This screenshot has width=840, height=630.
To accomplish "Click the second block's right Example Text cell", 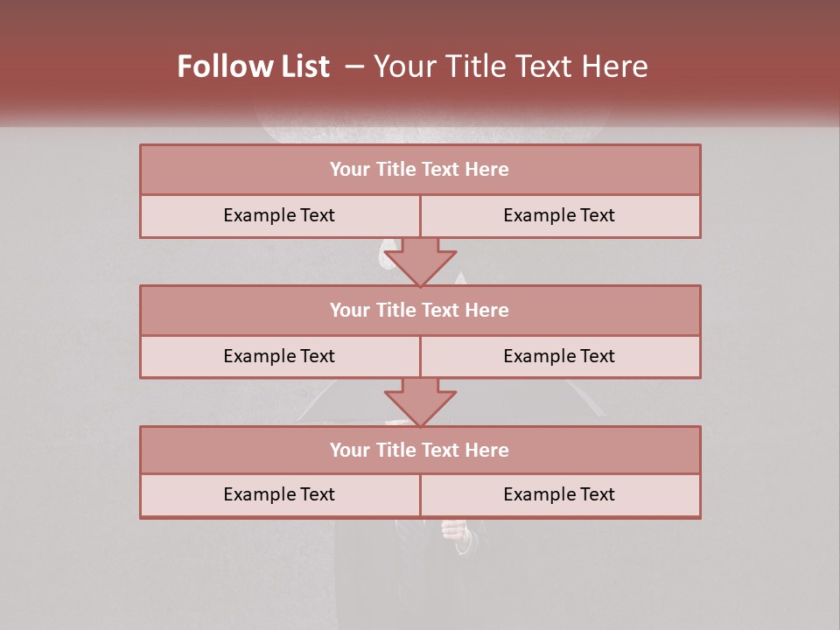I will point(560,357).
